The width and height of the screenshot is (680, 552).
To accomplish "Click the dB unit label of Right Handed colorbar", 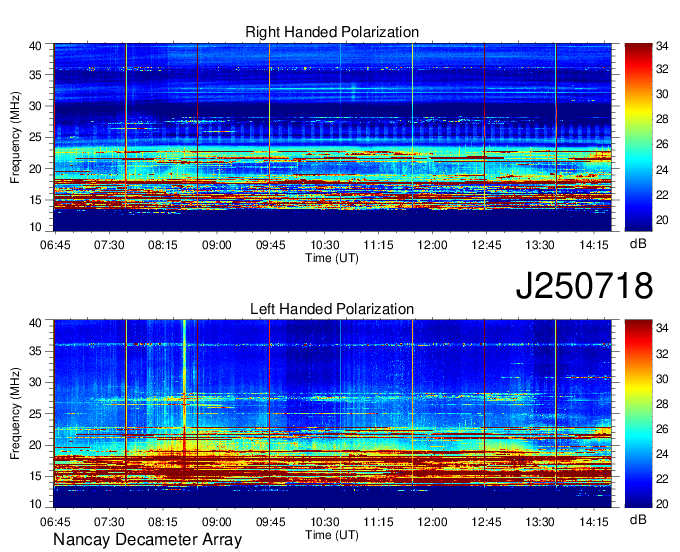I will [x=638, y=244].
